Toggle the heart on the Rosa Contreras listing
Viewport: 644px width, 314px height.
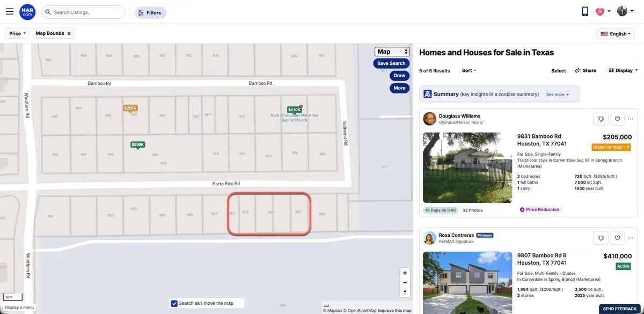pos(617,237)
